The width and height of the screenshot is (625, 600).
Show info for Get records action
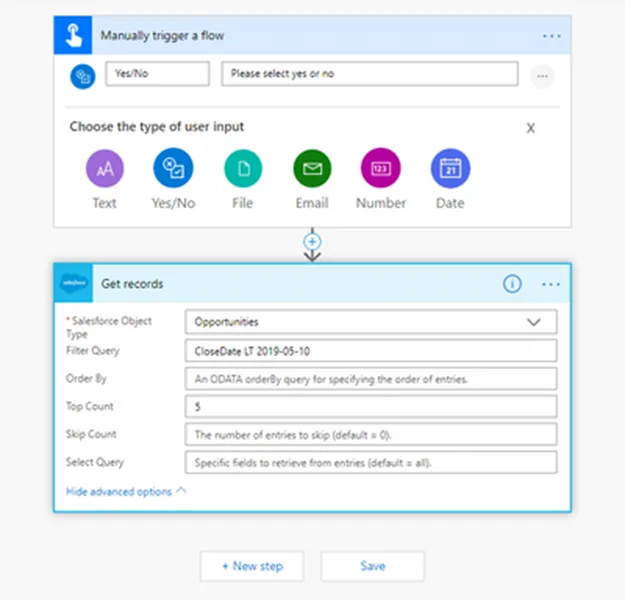pos(512,284)
